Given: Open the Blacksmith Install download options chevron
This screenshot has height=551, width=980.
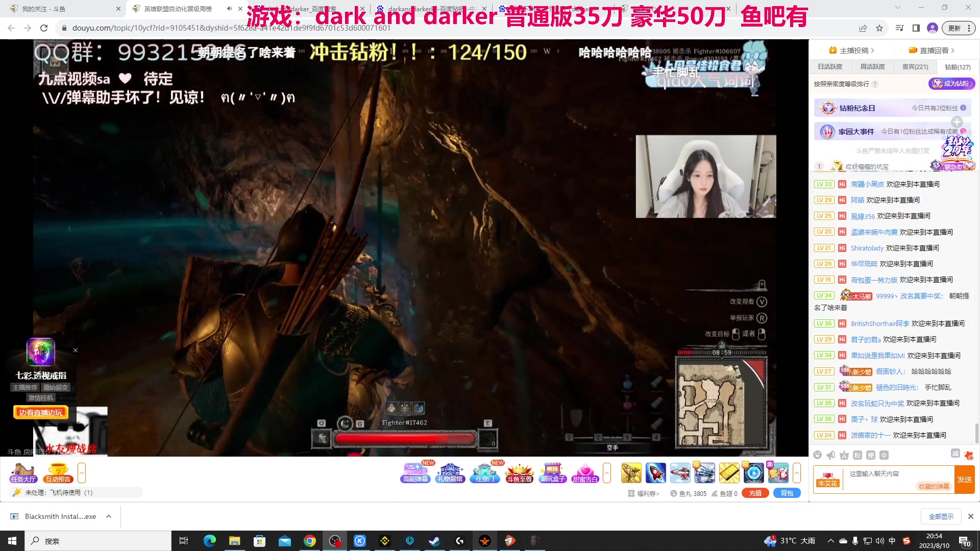Looking at the screenshot, I should point(109,516).
